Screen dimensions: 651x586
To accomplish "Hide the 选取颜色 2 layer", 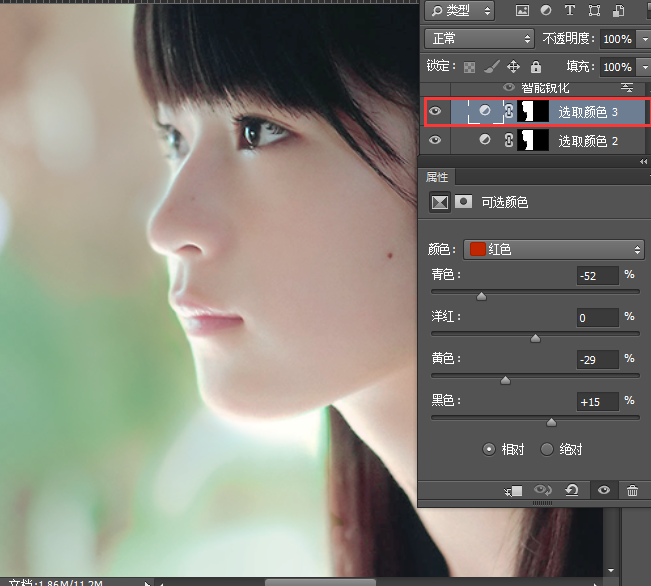I will pos(435,141).
